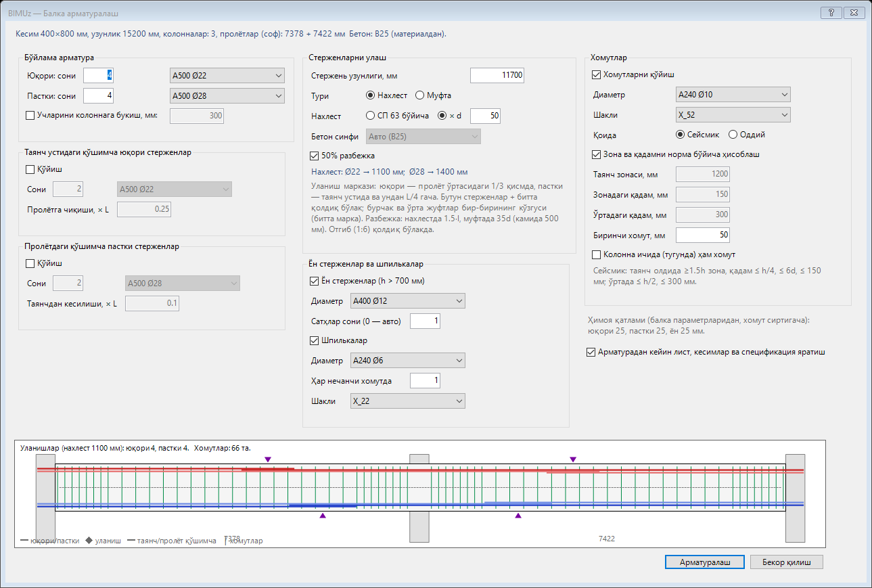Open top rebar A500 Ø22 dropdown
Image resolution: width=872 pixels, height=588 pixels.
point(226,75)
